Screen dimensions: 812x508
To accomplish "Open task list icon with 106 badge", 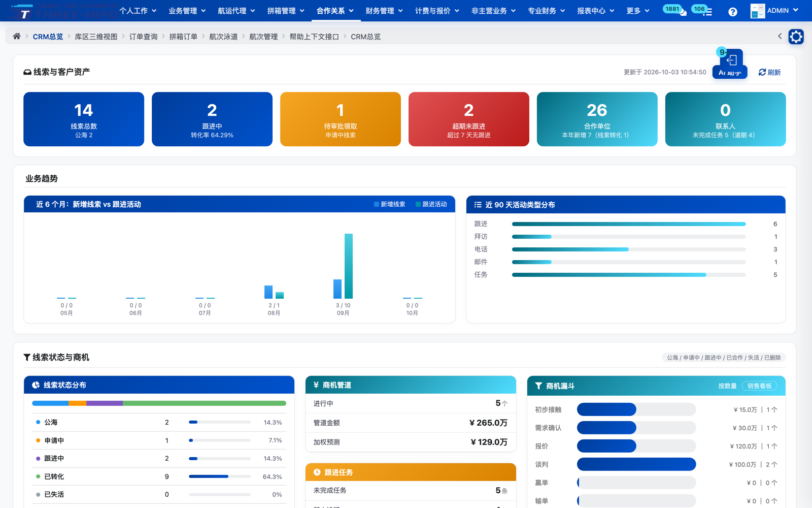I will point(703,11).
